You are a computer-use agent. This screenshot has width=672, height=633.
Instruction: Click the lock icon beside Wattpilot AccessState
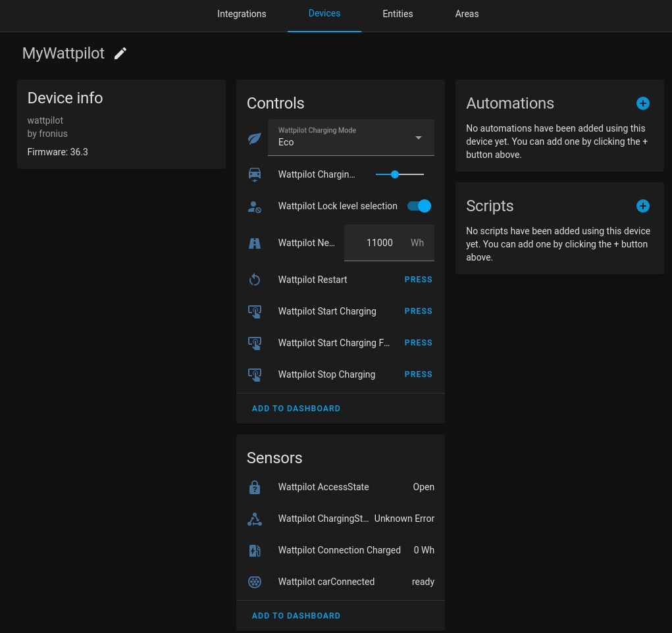coord(255,488)
